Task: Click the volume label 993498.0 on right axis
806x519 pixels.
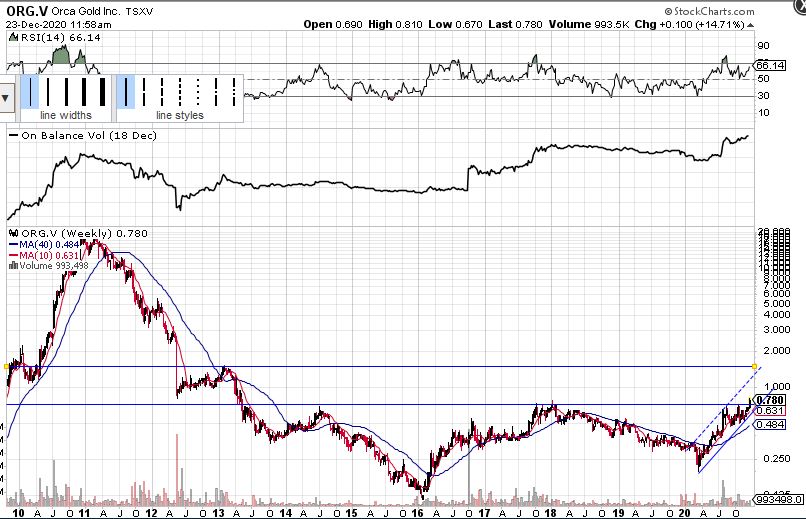Action: pyautogui.click(x=779, y=499)
